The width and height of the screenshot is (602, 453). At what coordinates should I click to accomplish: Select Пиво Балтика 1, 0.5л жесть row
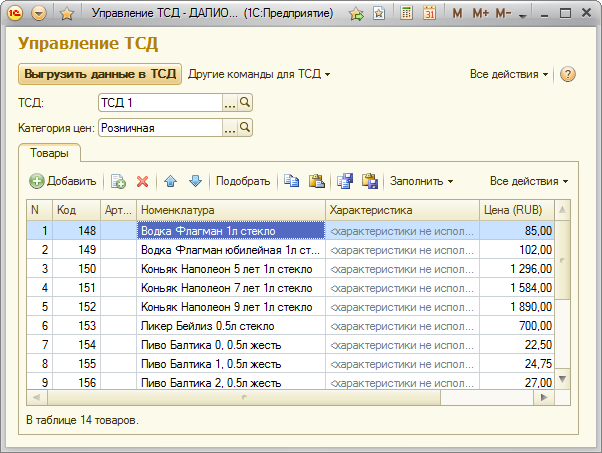pos(291,364)
